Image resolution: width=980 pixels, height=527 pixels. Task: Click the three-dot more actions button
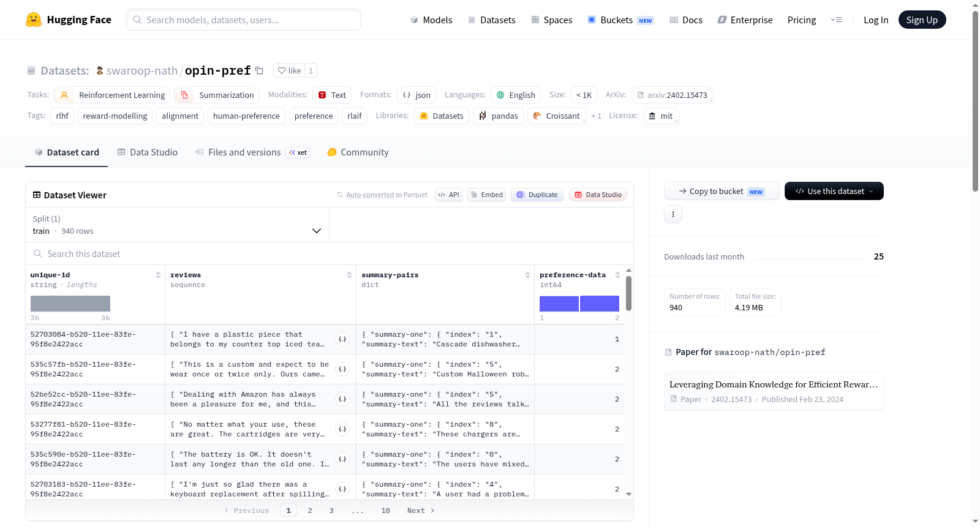point(673,214)
